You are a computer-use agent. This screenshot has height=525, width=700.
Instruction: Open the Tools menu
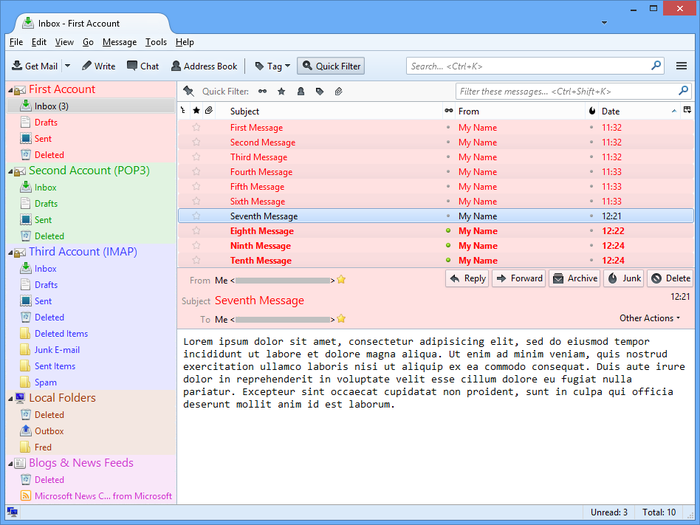(x=156, y=42)
